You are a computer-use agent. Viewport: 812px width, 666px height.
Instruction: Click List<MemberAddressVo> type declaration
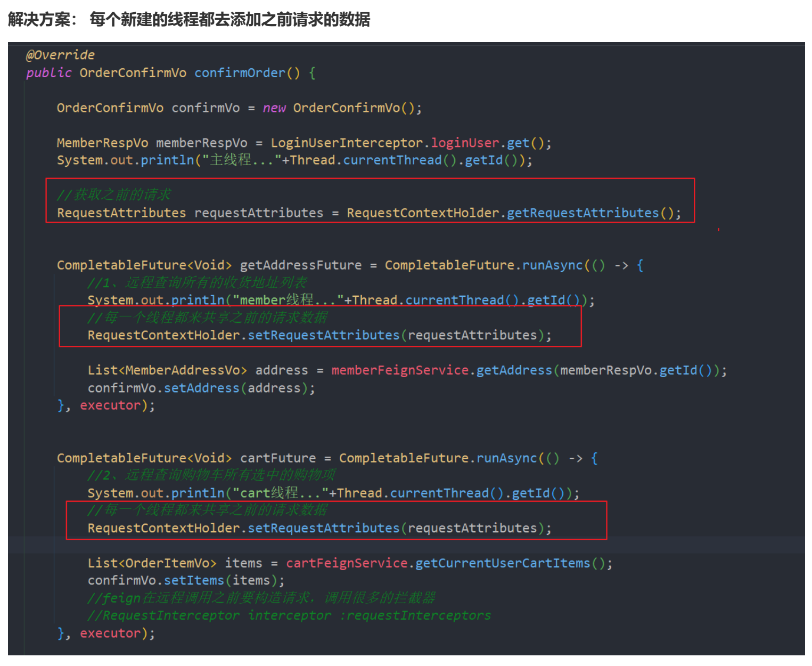(168, 370)
